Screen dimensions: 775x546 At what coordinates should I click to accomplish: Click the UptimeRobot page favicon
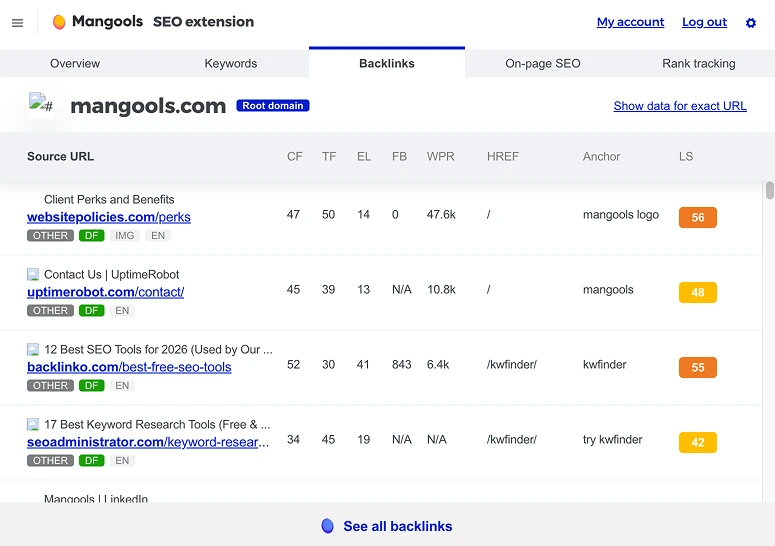(33, 274)
